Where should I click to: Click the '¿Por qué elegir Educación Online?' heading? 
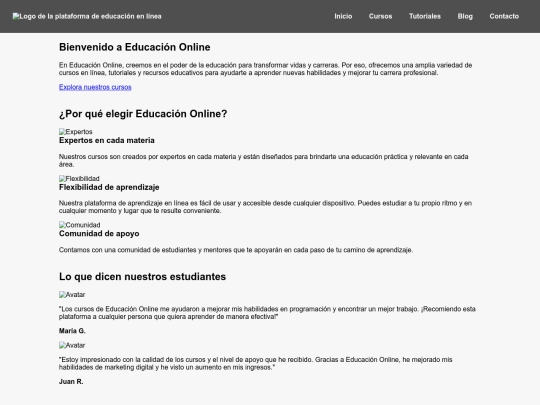pos(143,114)
